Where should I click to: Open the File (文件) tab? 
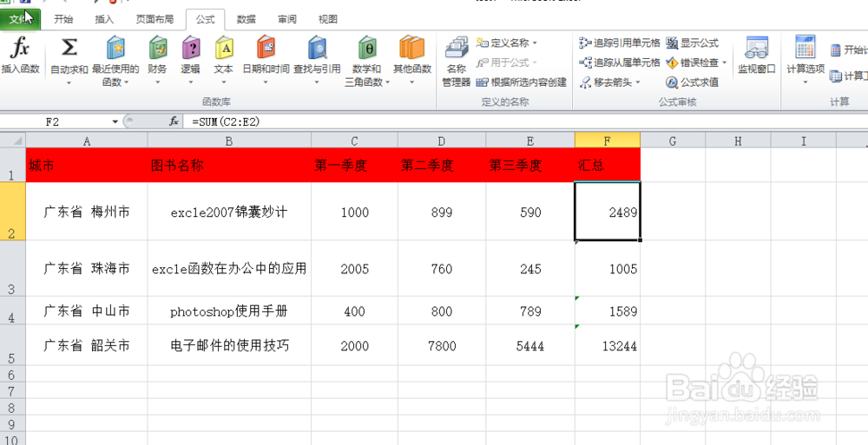coord(20,19)
